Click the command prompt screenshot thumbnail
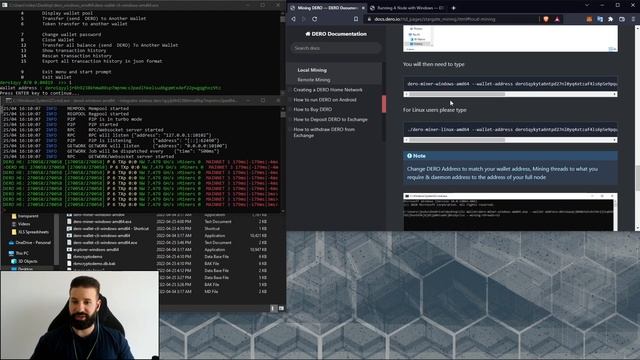Image resolution: width=640 pixels, height=360 pixels. [x=510, y=212]
